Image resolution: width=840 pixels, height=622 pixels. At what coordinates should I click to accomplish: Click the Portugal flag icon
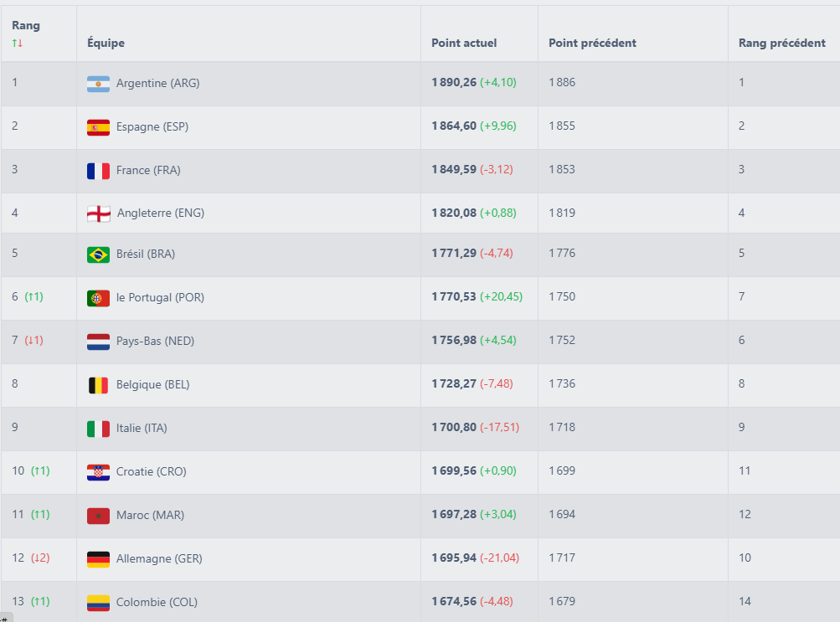(x=99, y=298)
